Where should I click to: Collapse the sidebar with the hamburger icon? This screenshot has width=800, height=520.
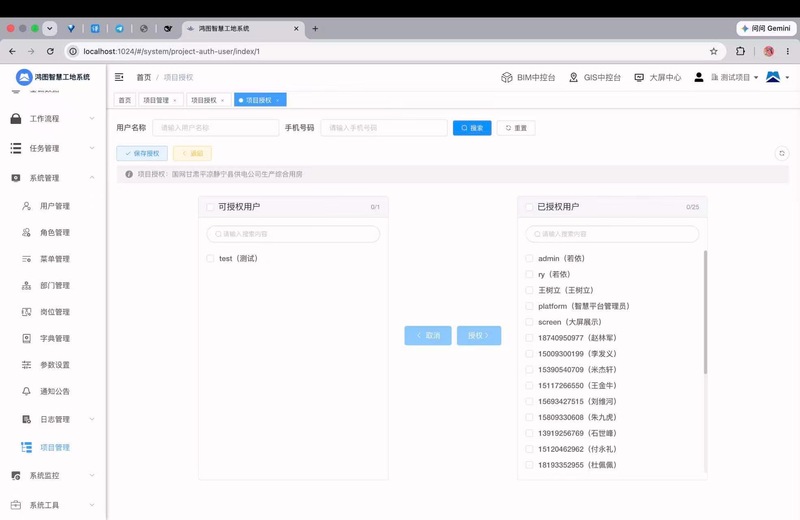119,77
